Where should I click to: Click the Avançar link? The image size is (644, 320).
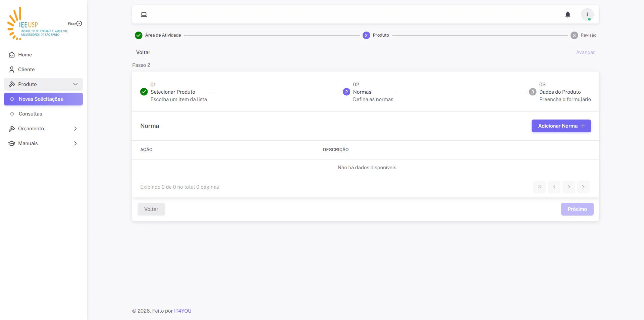pos(585,52)
